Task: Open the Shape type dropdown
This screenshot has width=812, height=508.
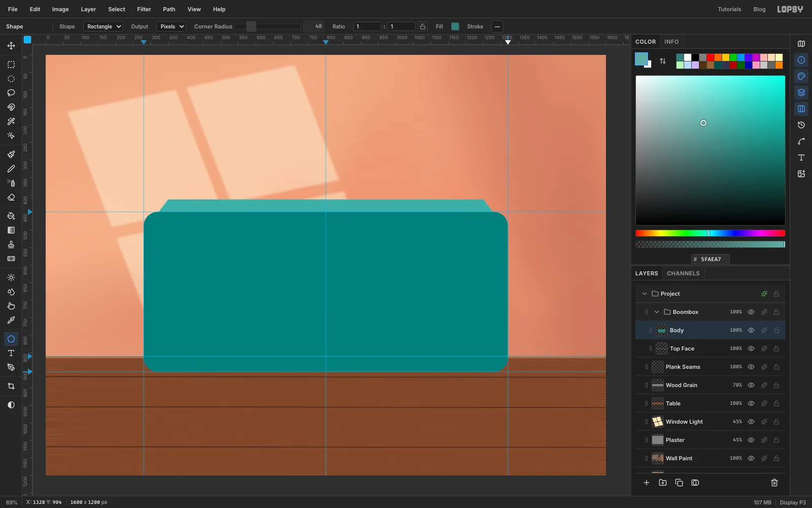Action: point(104,26)
